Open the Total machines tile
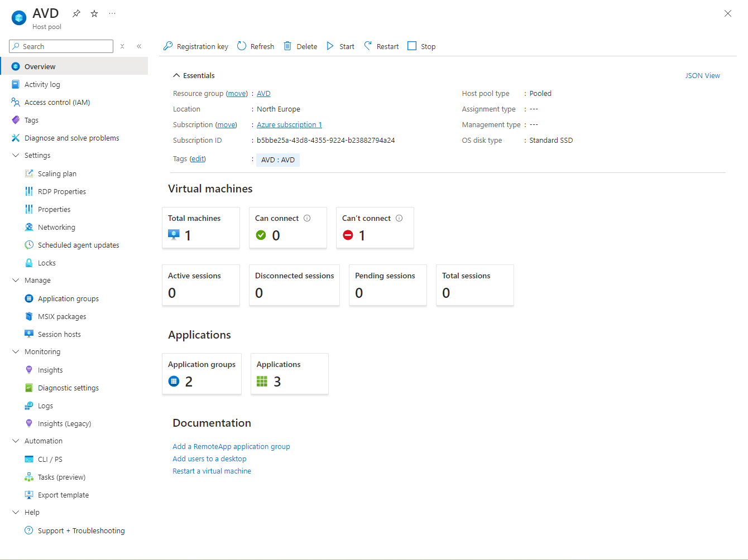Screen dimensions: 748x560 [201, 228]
